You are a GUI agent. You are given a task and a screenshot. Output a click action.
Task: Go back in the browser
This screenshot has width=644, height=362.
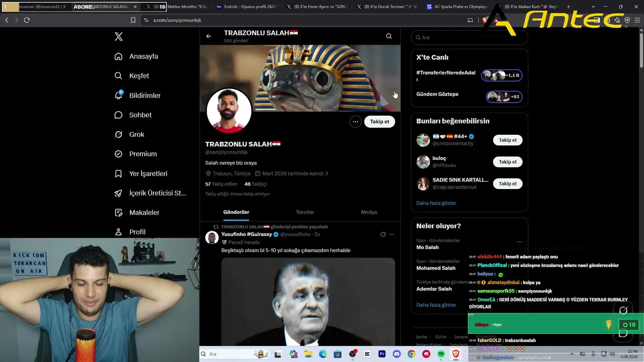pos(7,20)
